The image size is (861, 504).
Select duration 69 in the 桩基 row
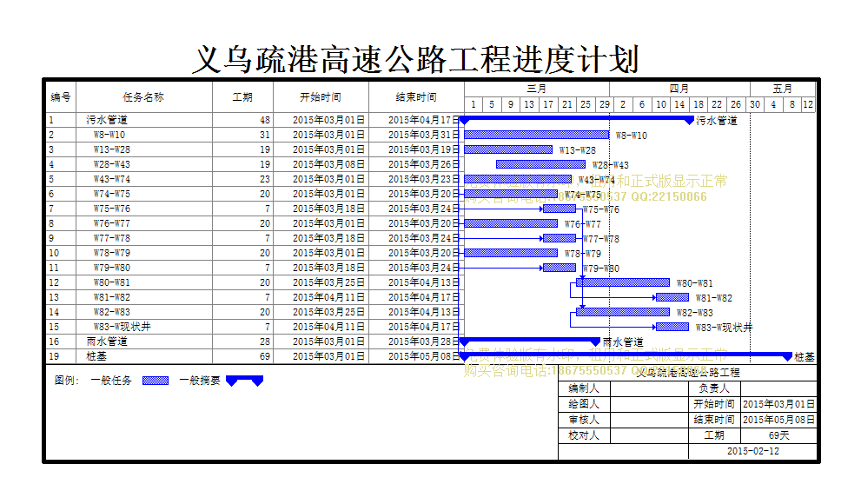[265, 356]
